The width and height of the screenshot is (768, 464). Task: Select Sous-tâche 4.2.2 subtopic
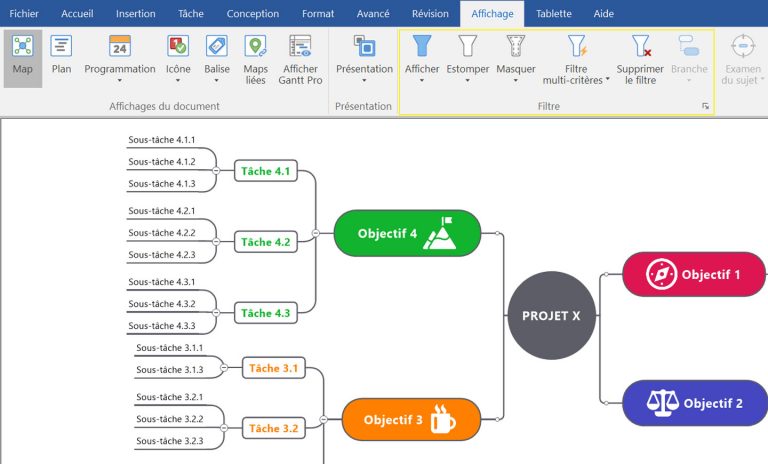pos(161,233)
